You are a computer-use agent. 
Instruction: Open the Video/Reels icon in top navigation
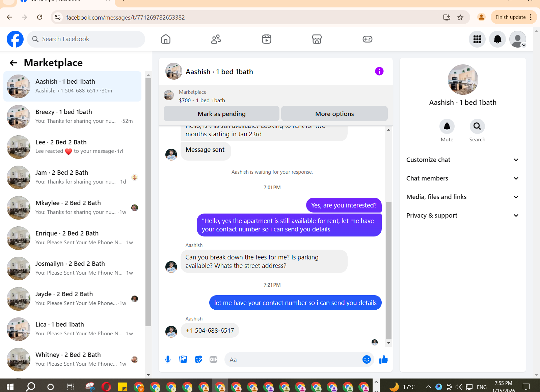click(x=267, y=39)
